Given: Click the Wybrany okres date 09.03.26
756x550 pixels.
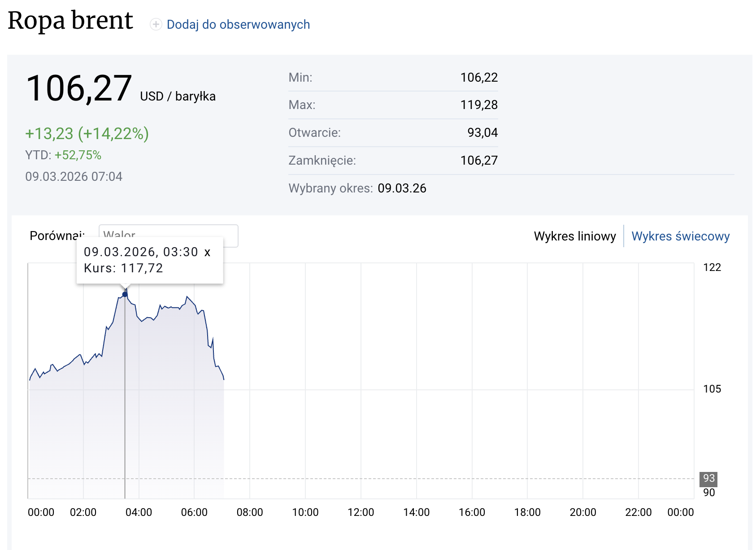Looking at the screenshot, I should click(402, 188).
